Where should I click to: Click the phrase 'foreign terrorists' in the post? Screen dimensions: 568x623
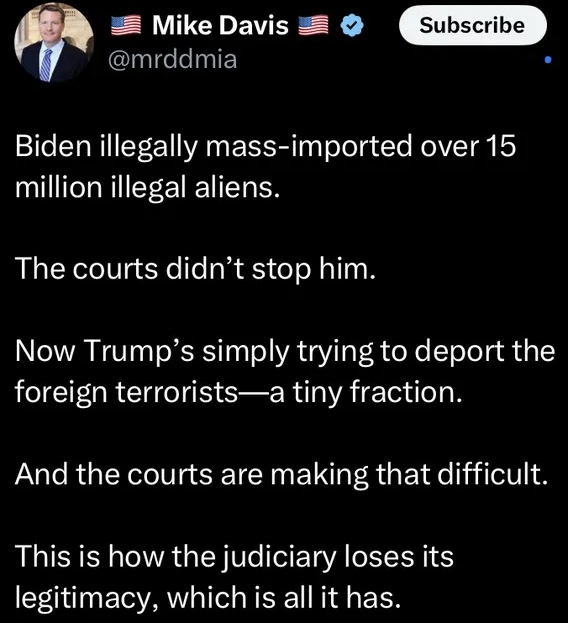[x=126, y=392]
